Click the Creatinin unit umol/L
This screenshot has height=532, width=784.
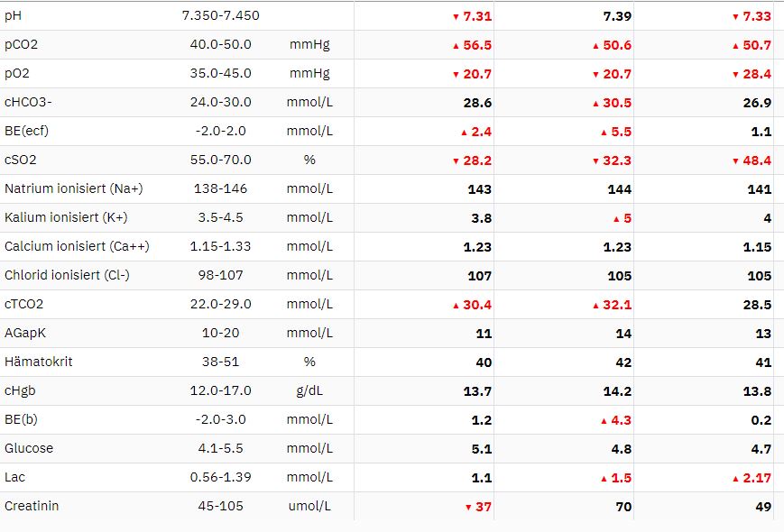tap(309, 506)
